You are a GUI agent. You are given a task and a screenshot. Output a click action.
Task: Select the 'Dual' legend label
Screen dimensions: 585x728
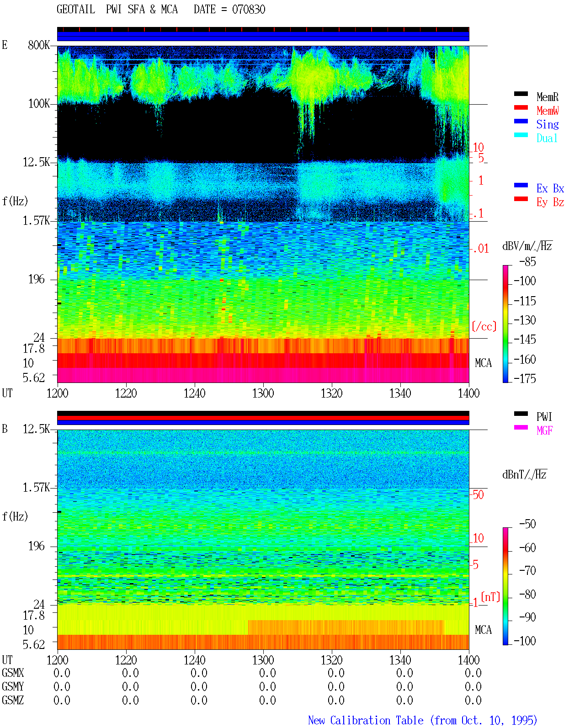point(548,138)
